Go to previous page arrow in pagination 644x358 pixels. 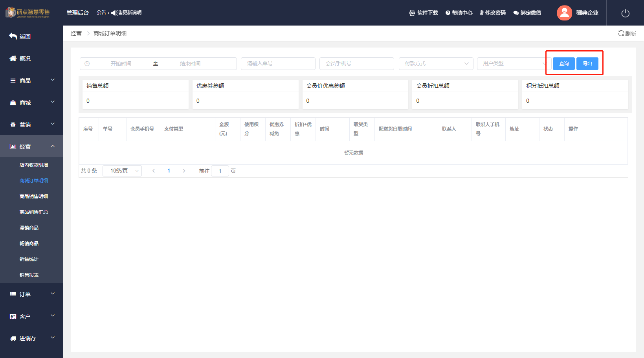(x=154, y=171)
